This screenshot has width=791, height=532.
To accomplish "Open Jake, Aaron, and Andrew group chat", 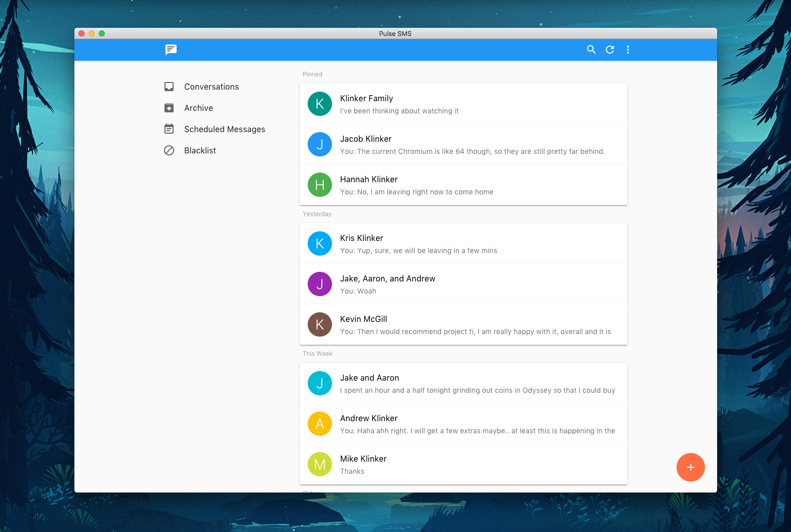I will [464, 284].
